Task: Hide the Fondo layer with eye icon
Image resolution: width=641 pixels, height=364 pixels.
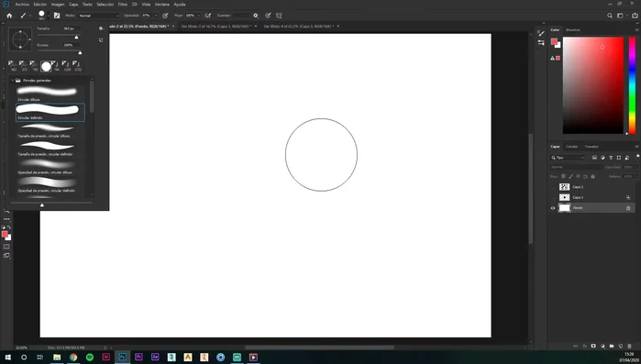Action: tap(553, 208)
